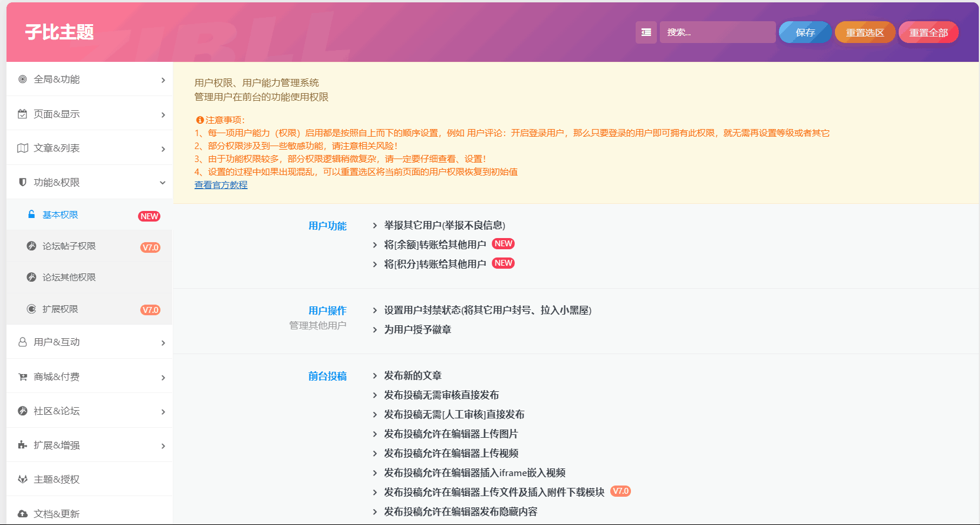Click the 主题&授权 icon

pyautogui.click(x=22, y=479)
